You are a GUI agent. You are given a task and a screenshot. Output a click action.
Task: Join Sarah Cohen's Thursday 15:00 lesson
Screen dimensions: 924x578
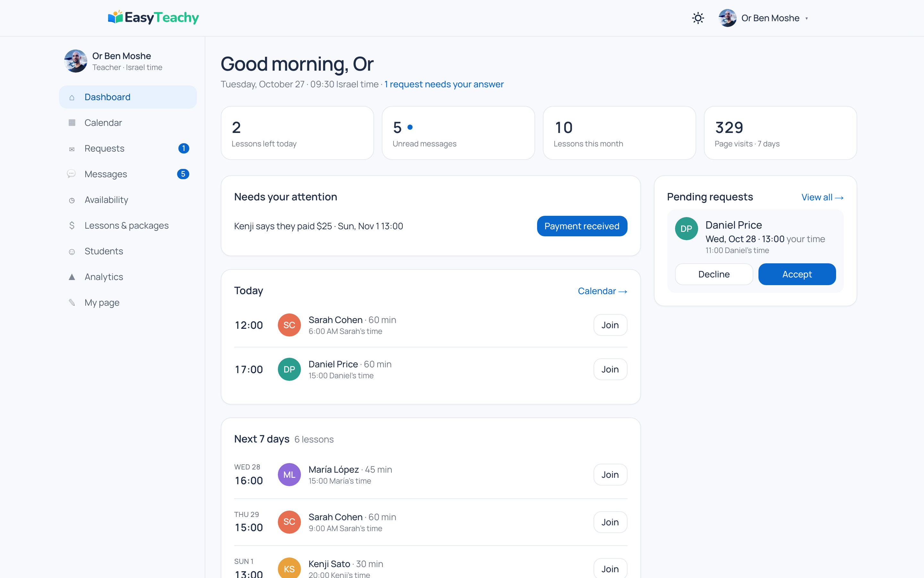coord(610,522)
